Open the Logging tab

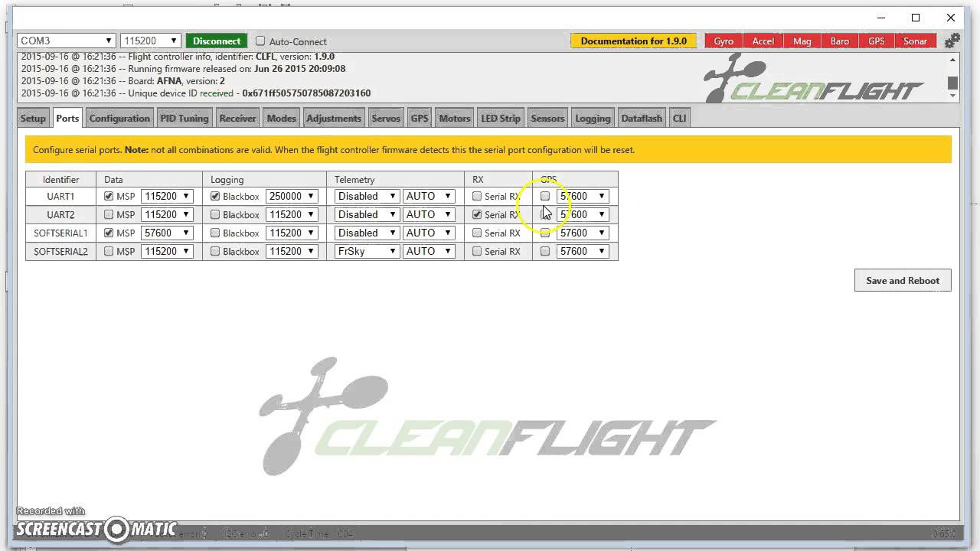pyautogui.click(x=593, y=119)
